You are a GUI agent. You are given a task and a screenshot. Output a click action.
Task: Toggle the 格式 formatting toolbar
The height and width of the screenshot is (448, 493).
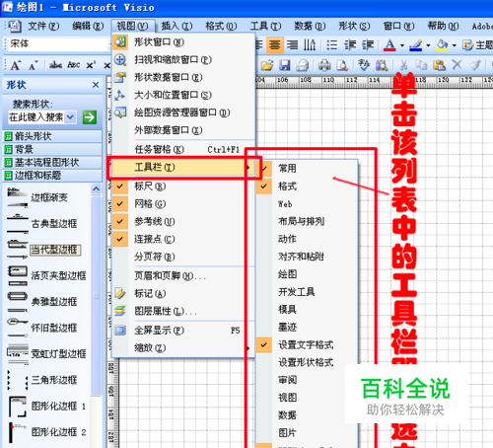coord(307,187)
